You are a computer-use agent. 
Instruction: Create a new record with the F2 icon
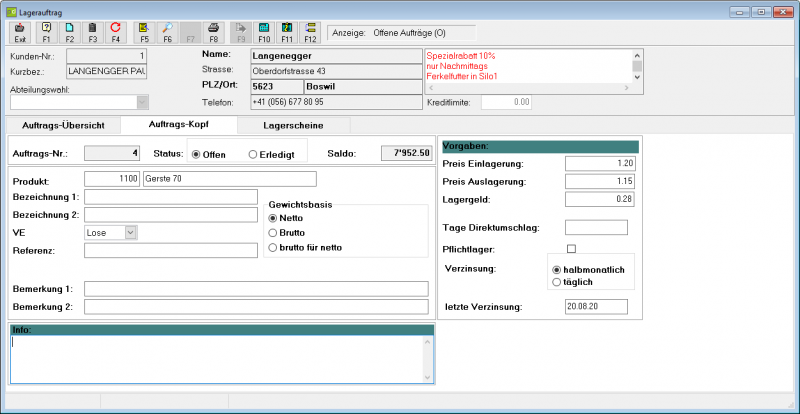pyautogui.click(x=69, y=32)
